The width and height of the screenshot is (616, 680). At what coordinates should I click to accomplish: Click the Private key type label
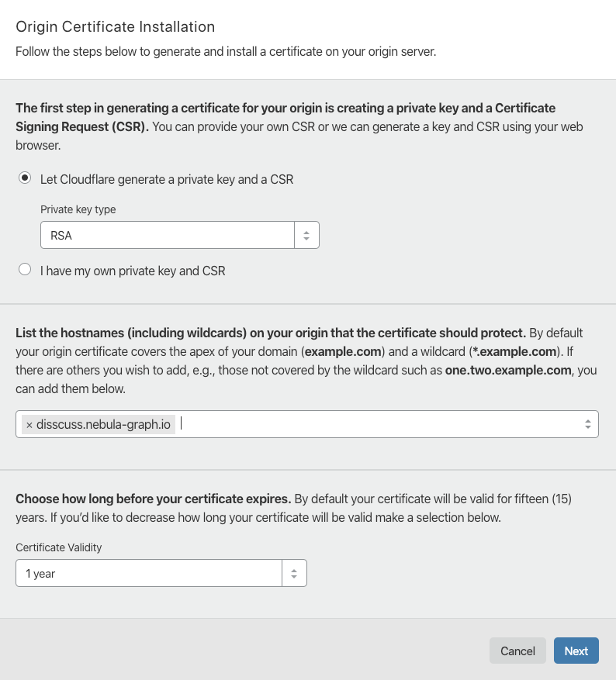pyautogui.click(x=78, y=209)
